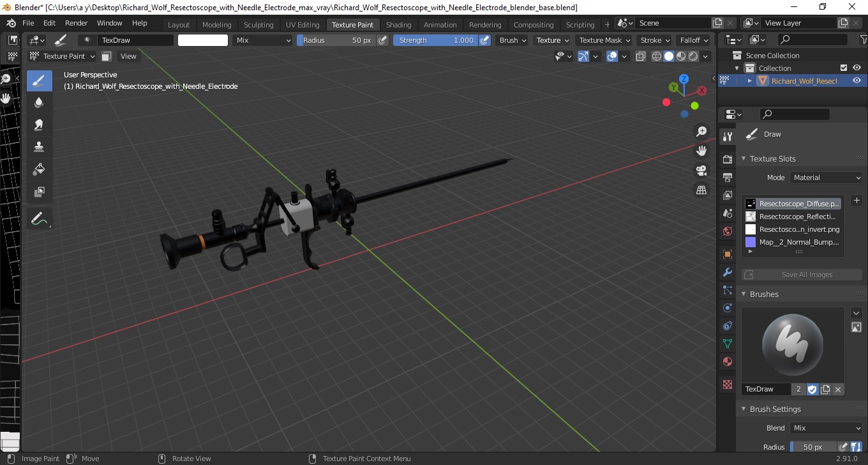Switch to wireframe viewport shading
This screenshot has height=465, width=868.
click(x=657, y=56)
